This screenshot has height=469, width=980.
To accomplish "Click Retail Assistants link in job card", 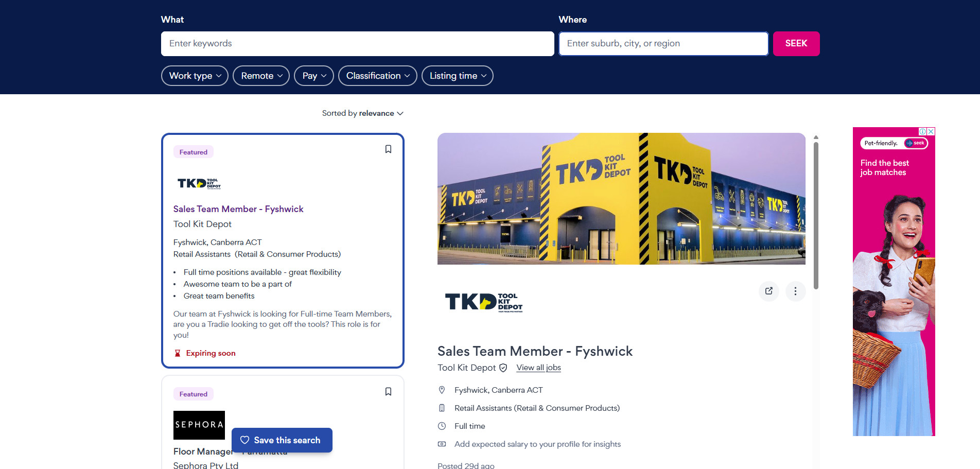I will point(202,254).
